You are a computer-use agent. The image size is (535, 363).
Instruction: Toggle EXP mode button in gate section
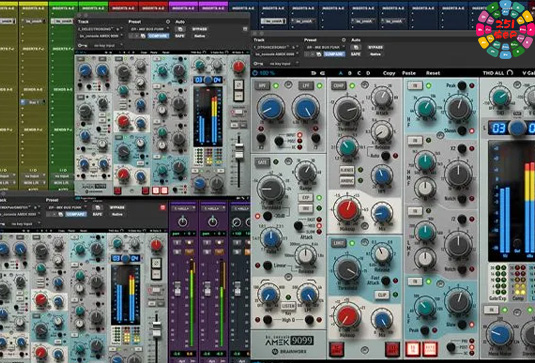click(x=306, y=198)
